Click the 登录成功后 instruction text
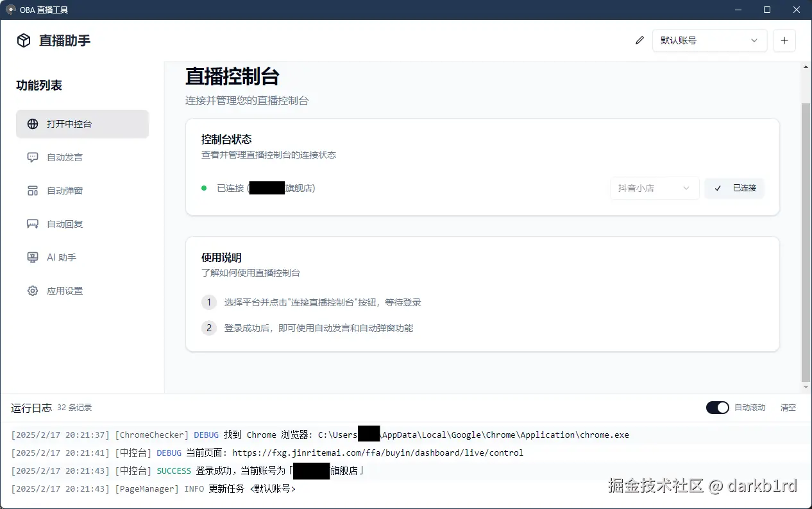812x509 pixels. pyautogui.click(x=319, y=328)
